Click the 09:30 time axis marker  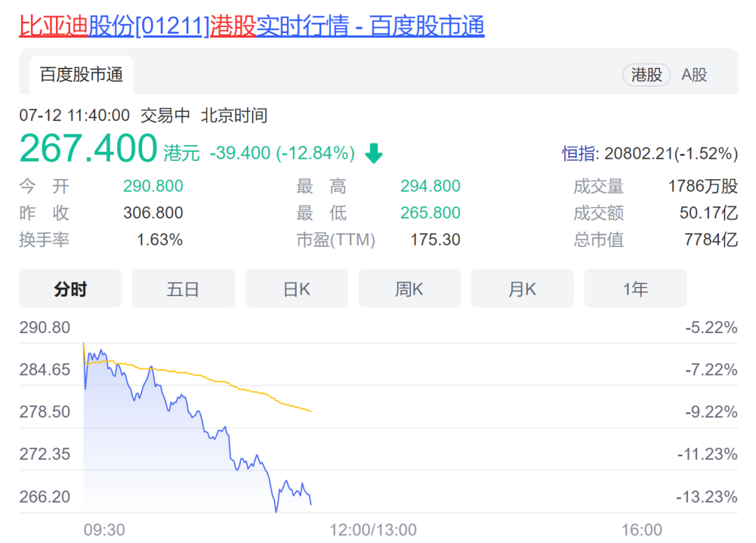[104, 530]
